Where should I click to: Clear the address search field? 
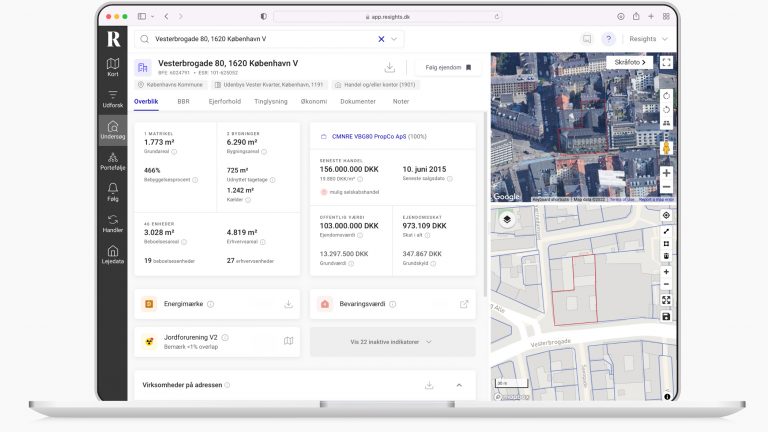tap(381, 39)
